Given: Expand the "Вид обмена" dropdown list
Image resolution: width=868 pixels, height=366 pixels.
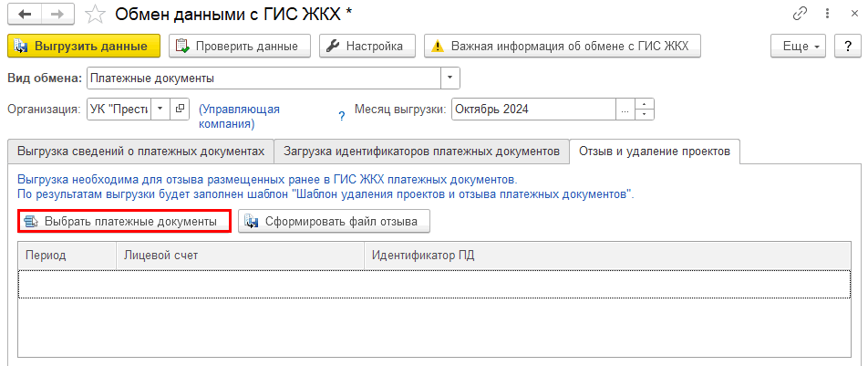Looking at the screenshot, I should point(450,78).
